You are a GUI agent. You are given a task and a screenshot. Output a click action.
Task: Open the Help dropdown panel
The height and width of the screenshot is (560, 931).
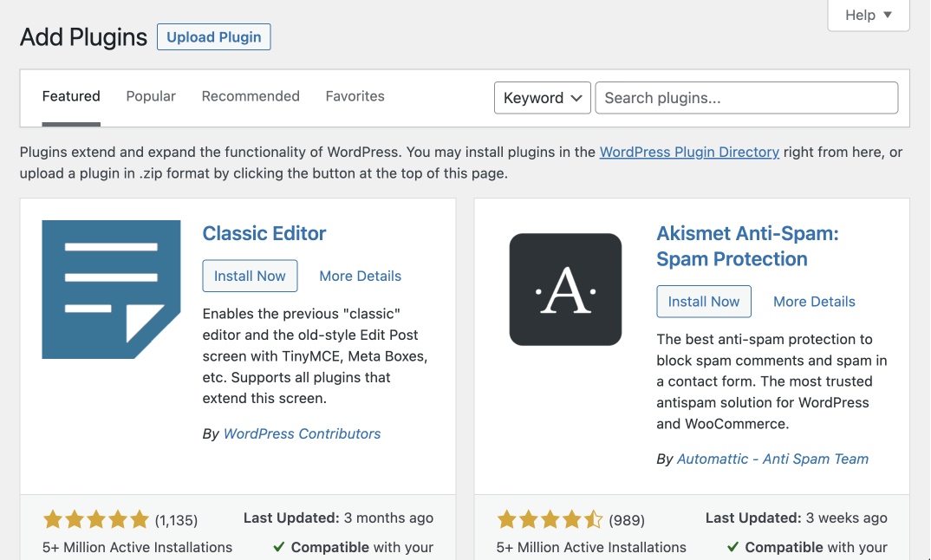pyautogui.click(x=868, y=15)
